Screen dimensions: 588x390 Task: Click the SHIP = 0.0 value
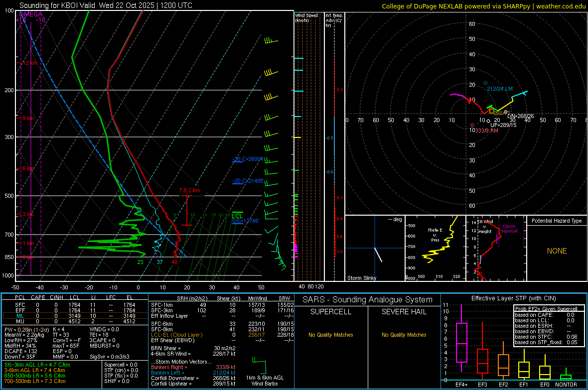[x=117, y=381]
